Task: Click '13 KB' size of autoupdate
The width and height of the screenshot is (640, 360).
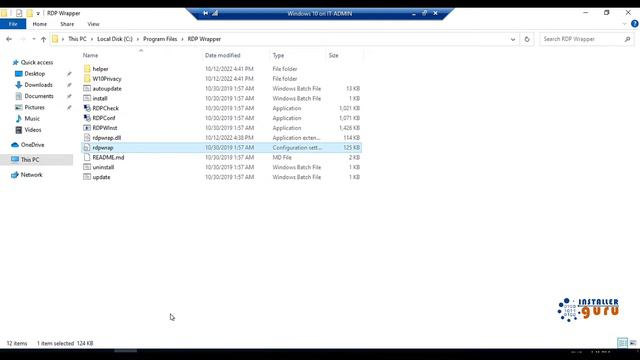Action: (353, 89)
